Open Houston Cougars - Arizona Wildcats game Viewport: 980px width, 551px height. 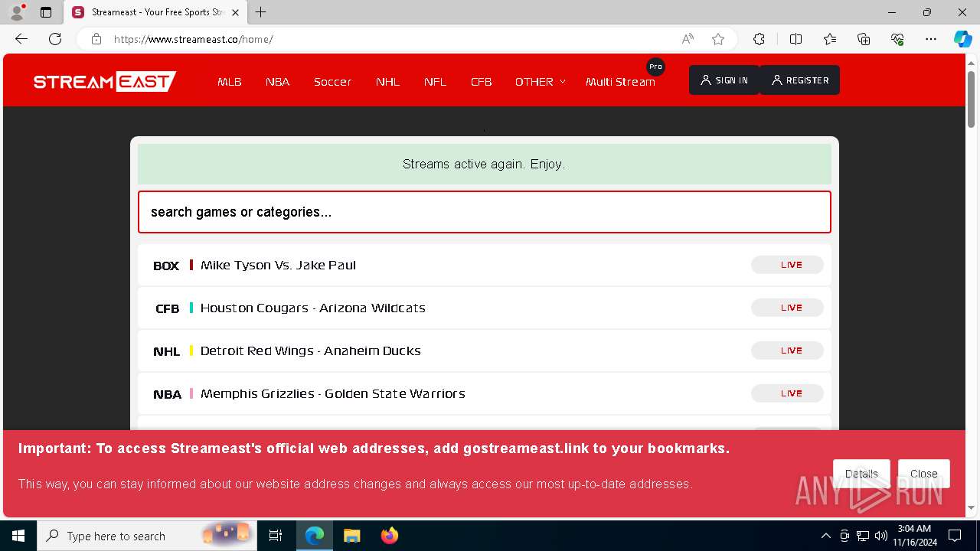[312, 308]
